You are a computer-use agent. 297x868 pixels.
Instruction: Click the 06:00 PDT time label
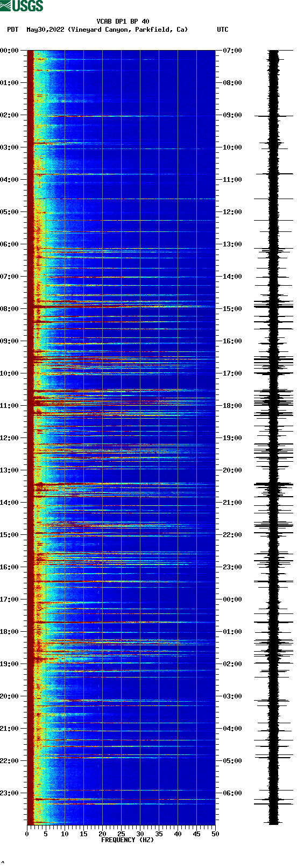9,244
